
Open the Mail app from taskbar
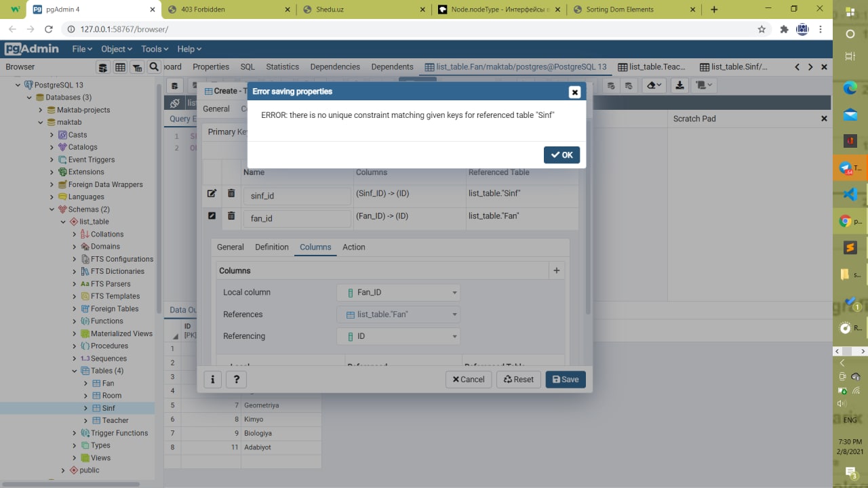point(850,115)
